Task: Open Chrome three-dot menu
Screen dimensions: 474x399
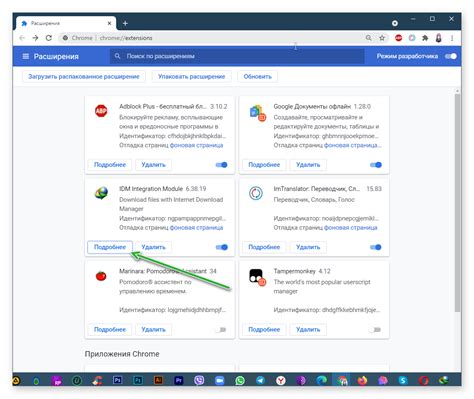Action: point(452,38)
